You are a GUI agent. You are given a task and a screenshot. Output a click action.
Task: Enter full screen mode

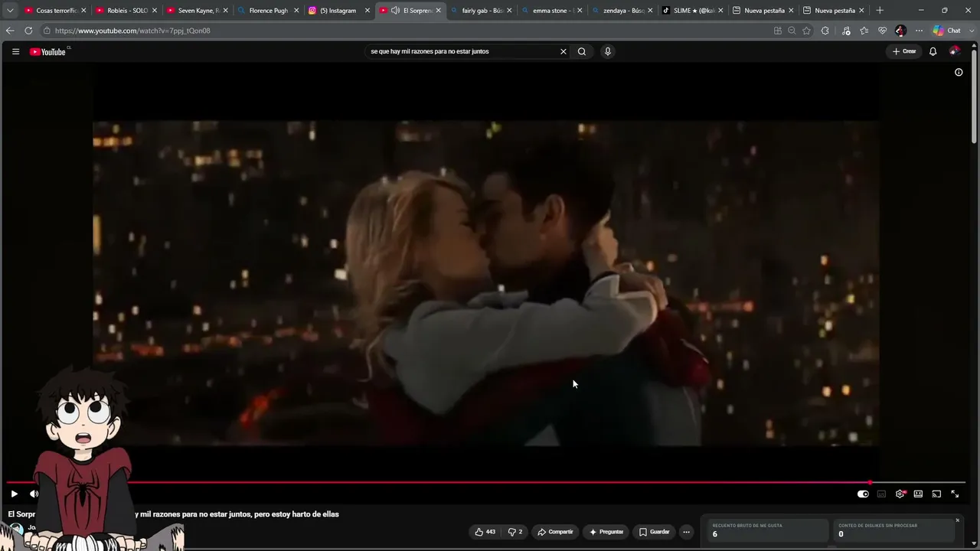(955, 494)
